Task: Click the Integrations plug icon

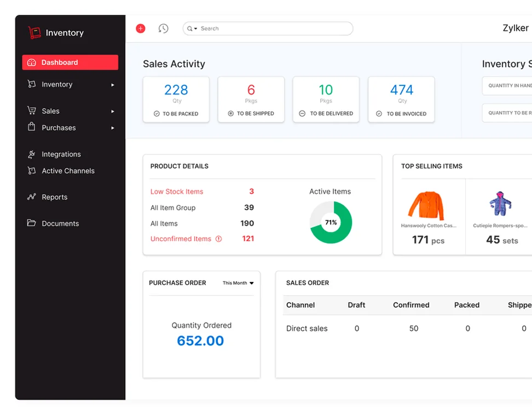Action: [x=32, y=154]
